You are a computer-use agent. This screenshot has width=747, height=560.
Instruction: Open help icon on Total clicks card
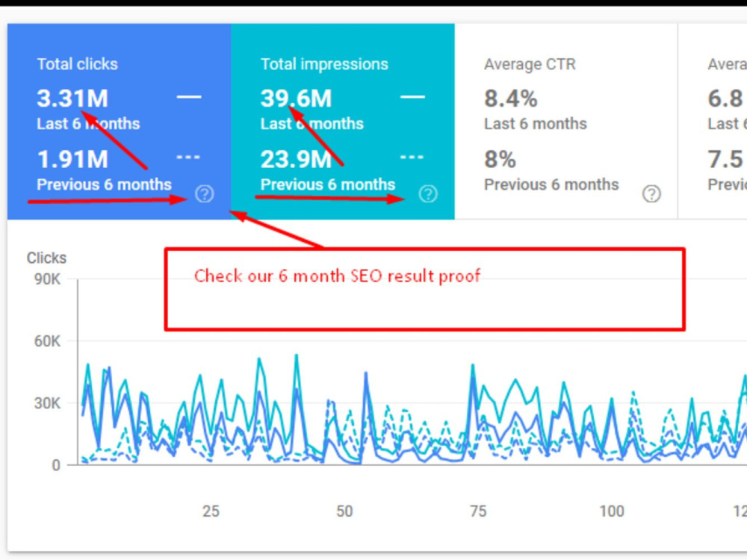pos(205,194)
